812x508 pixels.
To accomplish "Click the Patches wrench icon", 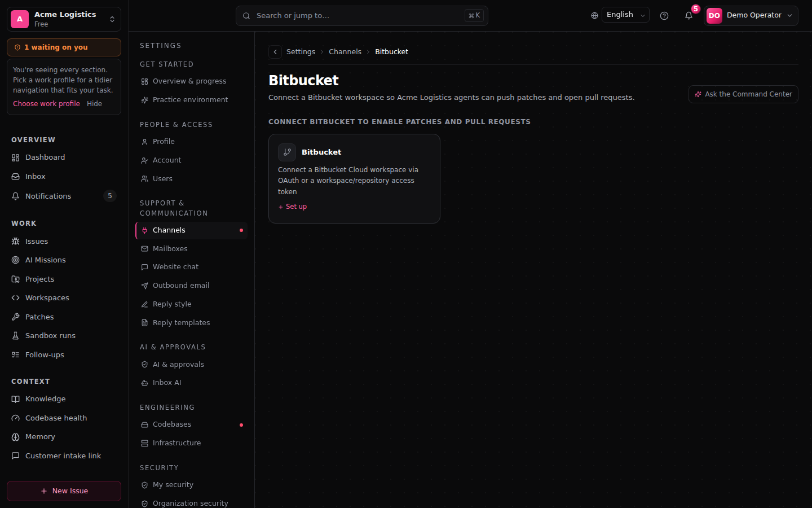I will pyautogui.click(x=16, y=317).
